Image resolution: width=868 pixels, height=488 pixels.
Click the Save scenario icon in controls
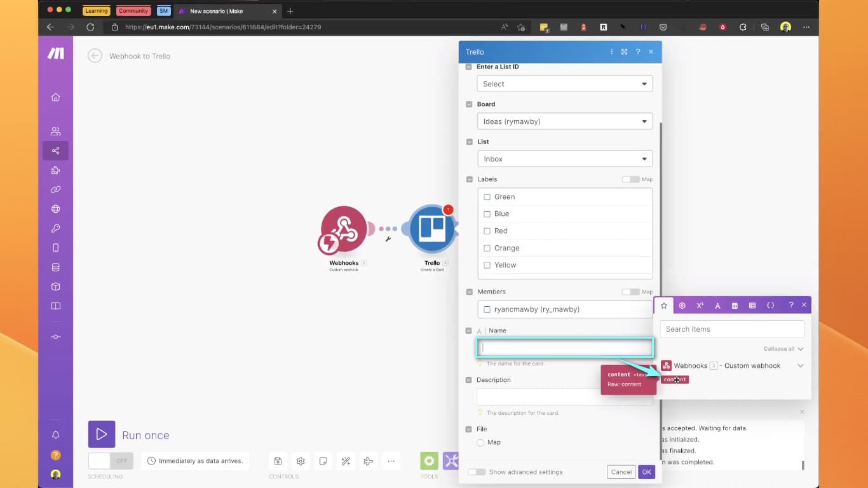278,461
